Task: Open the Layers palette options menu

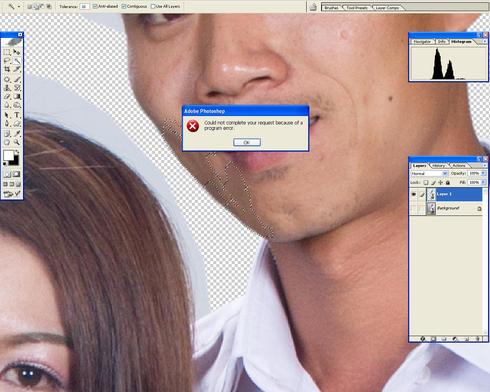Action: (x=485, y=165)
